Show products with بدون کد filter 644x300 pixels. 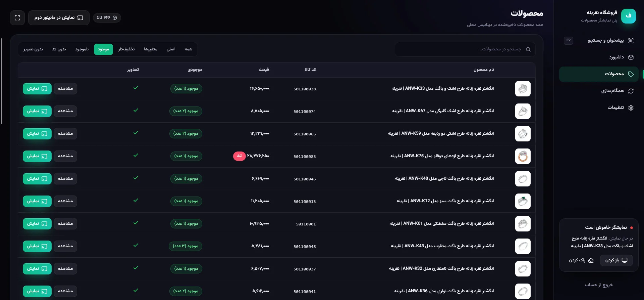pyautogui.click(x=59, y=49)
